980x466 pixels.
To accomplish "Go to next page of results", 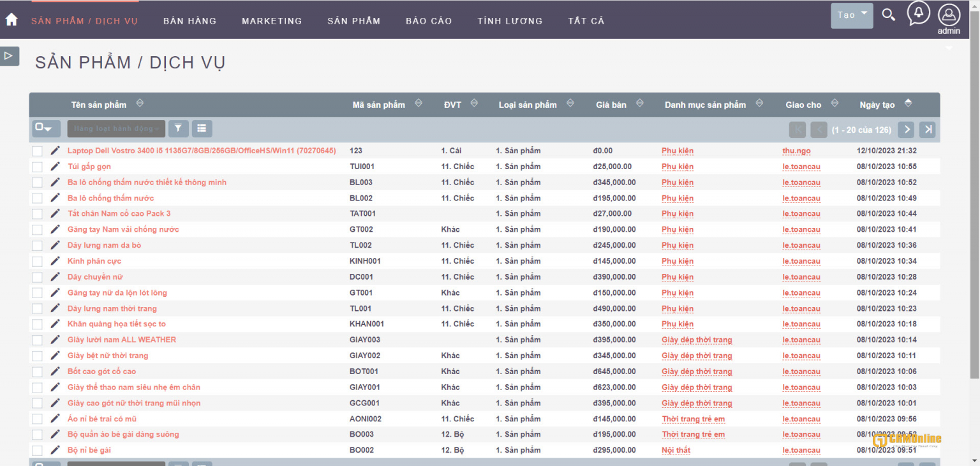I will pos(906,130).
